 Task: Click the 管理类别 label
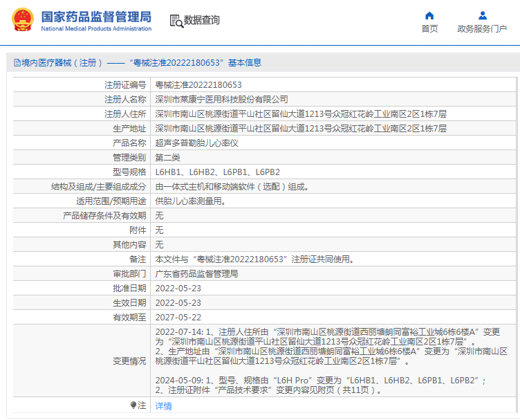pyautogui.click(x=129, y=158)
